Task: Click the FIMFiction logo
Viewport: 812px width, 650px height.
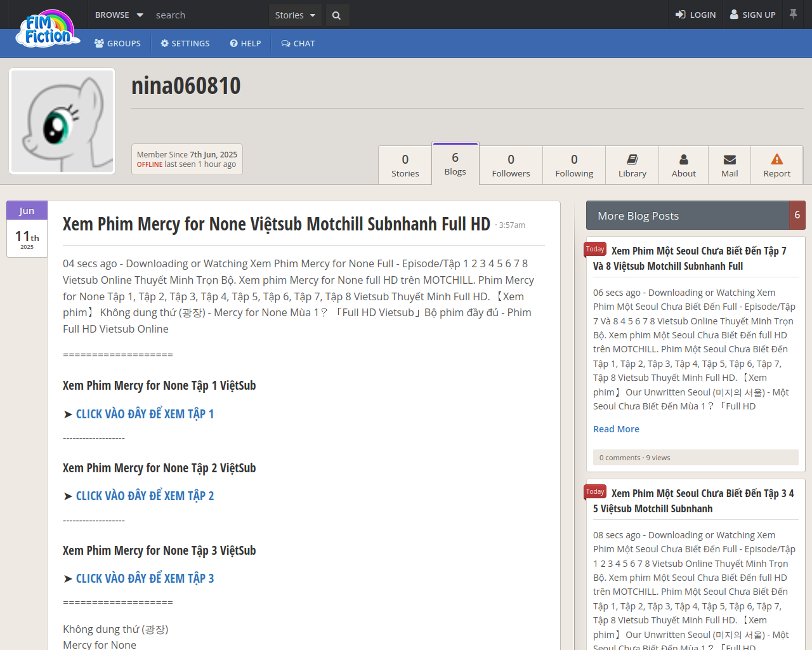Action: click(x=48, y=29)
